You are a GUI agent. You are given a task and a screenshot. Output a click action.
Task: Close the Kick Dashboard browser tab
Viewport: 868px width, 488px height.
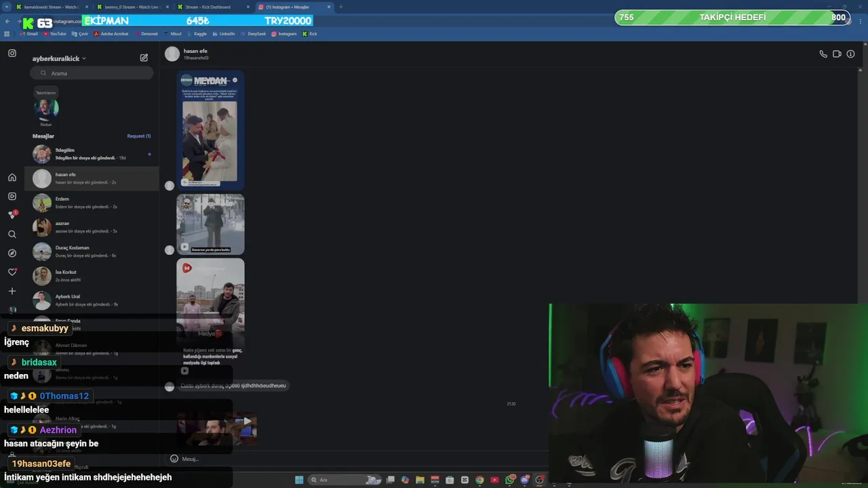tap(247, 7)
